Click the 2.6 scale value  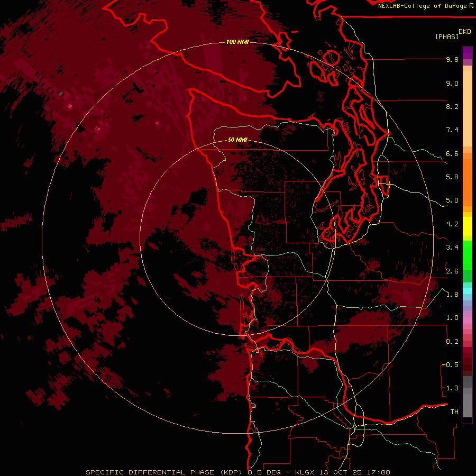(452, 271)
